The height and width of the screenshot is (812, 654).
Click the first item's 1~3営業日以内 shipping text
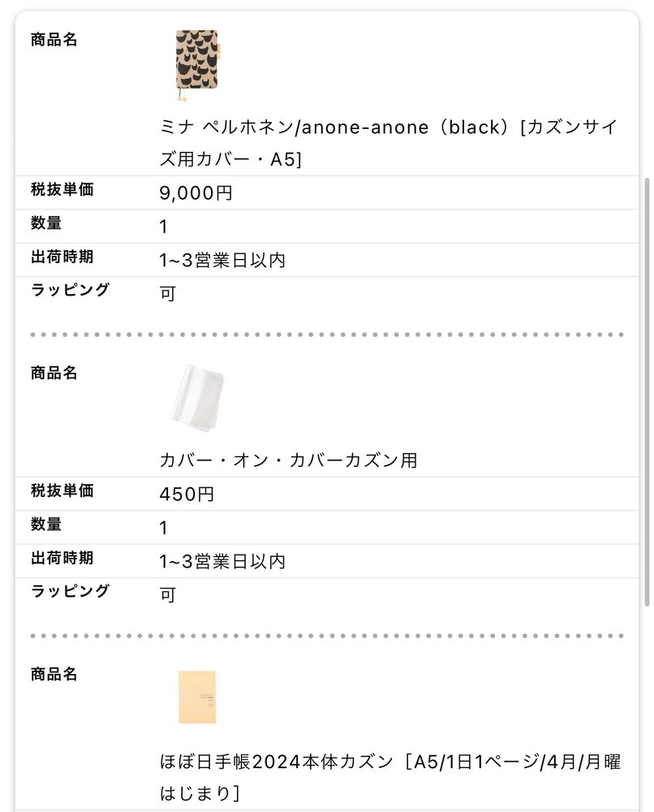coord(222,260)
